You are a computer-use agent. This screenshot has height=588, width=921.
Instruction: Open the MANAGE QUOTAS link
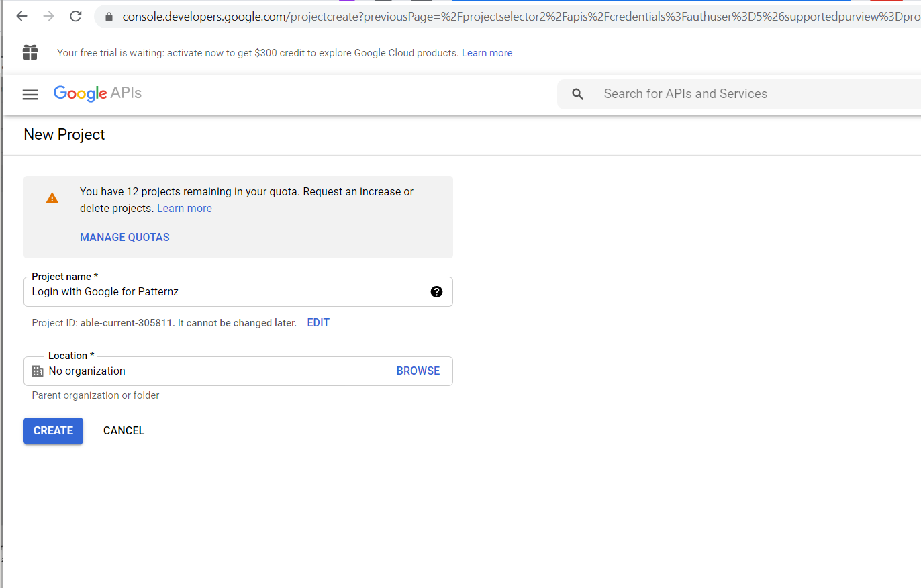124,238
